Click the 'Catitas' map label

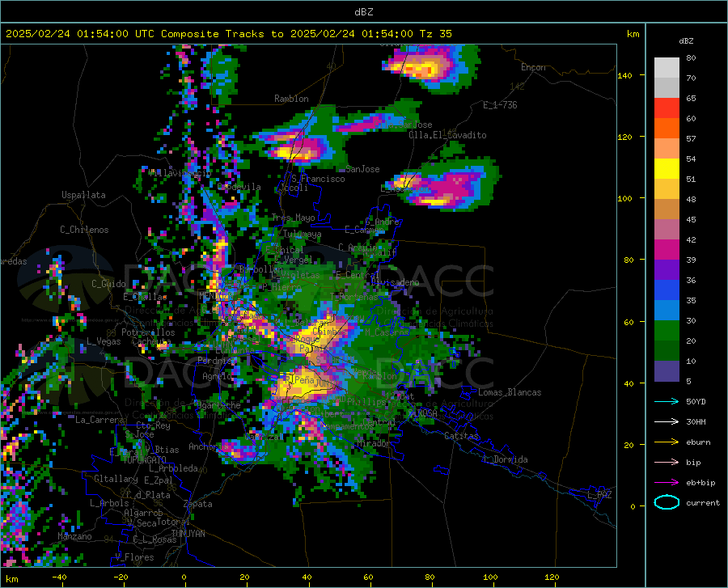pyautogui.click(x=461, y=436)
